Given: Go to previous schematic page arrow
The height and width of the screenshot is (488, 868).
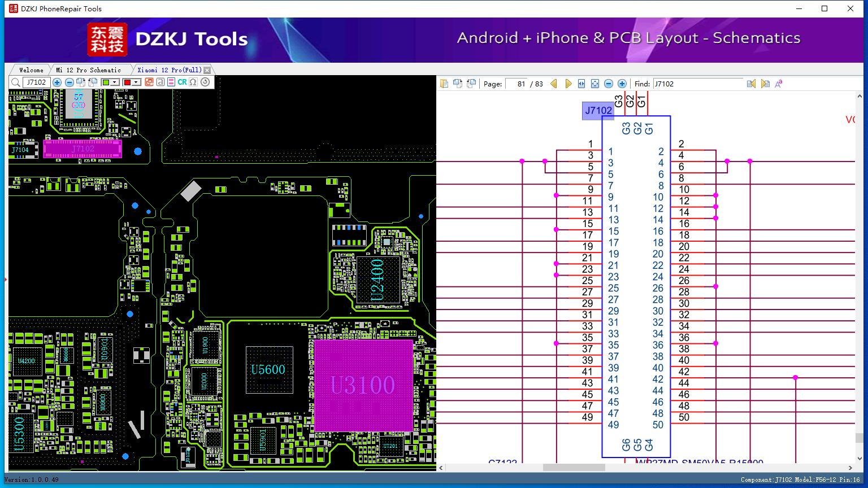Looking at the screenshot, I should click(554, 84).
